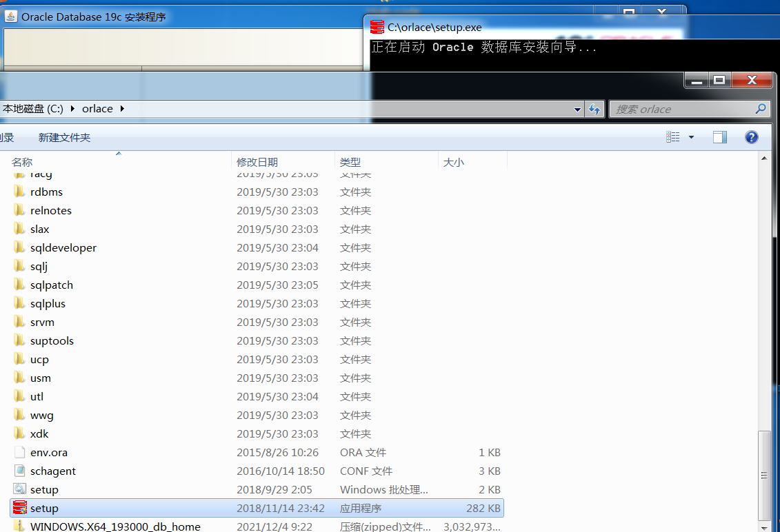Click the vertical scrollbar thumb
Image resolution: width=780 pixels, height=532 pixels.
tap(764, 475)
